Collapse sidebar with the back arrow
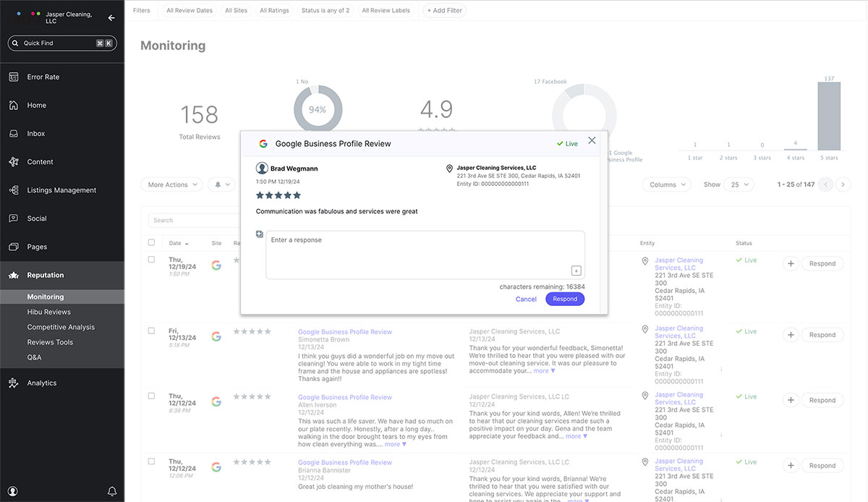This screenshot has width=868, height=502. point(111,18)
